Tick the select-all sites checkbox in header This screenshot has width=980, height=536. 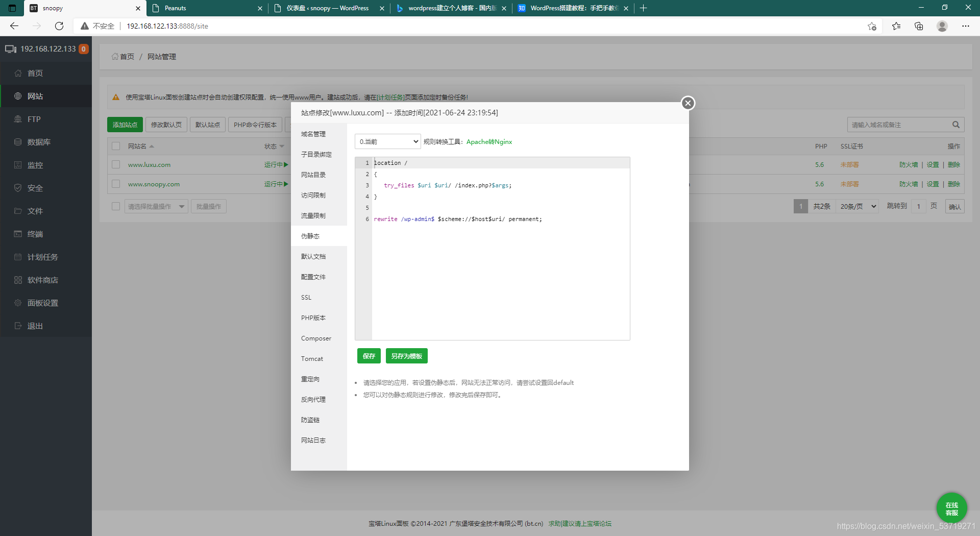coord(116,146)
